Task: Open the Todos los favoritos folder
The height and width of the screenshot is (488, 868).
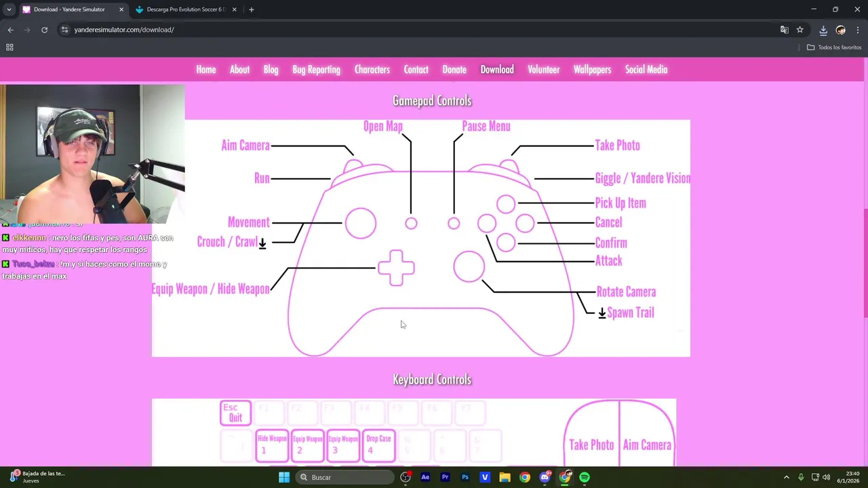Action: [x=834, y=47]
